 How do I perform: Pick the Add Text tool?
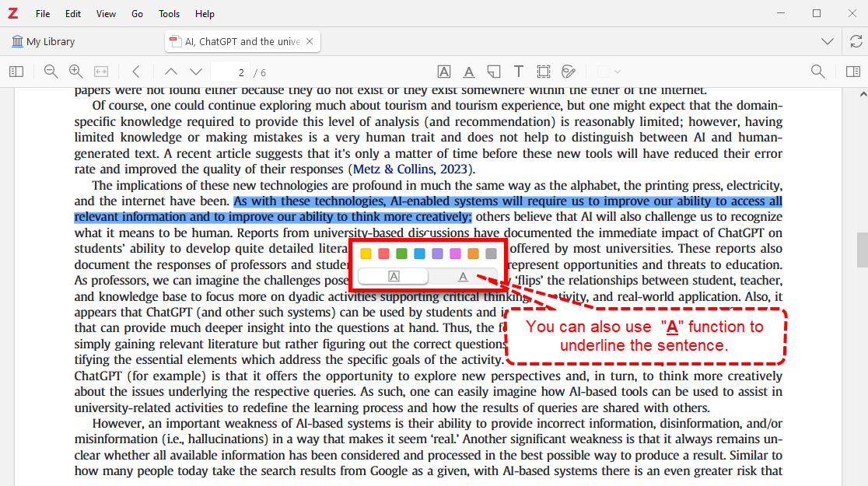click(x=519, y=72)
